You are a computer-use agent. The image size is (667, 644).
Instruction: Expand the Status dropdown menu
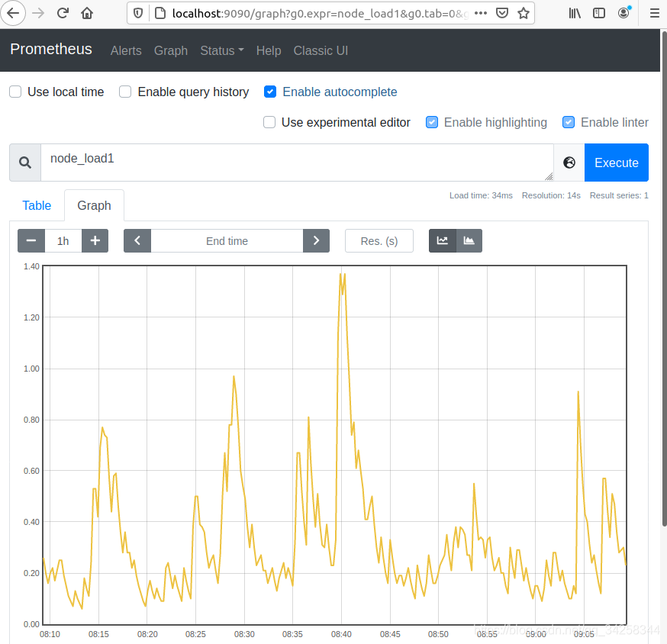click(x=222, y=50)
